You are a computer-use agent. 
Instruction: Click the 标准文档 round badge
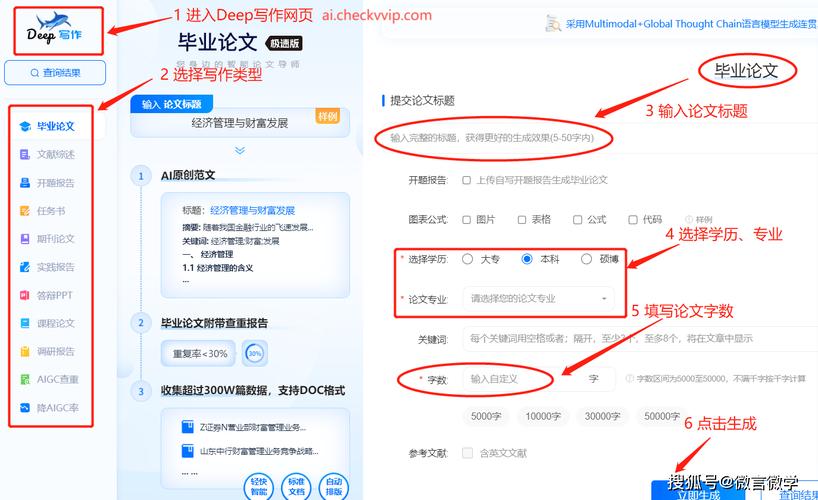(296, 486)
